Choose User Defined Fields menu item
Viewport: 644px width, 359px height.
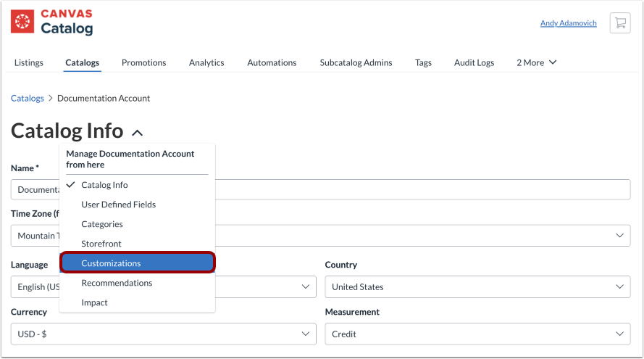point(118,205)
